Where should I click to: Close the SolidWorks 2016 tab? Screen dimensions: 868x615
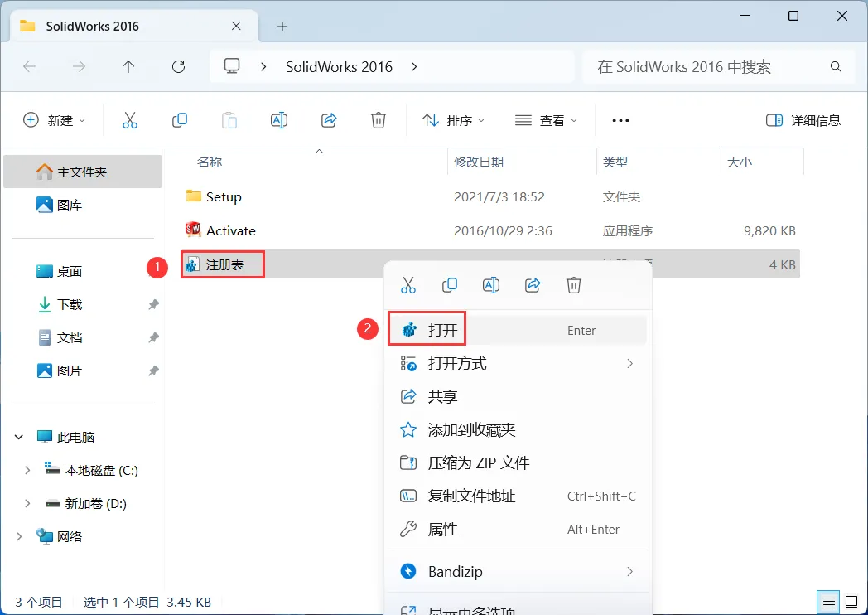(x=236, y=26)
